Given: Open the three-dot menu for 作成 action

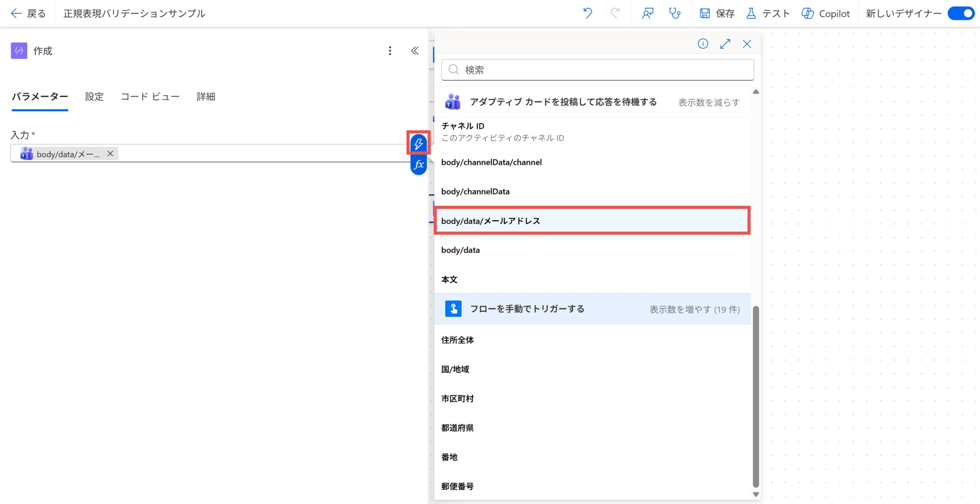Looking at the screenshot, I should point(390,51).
